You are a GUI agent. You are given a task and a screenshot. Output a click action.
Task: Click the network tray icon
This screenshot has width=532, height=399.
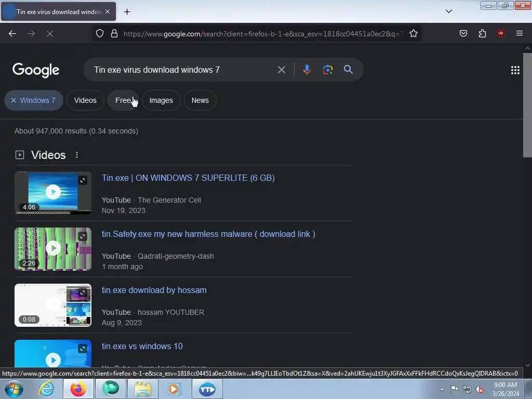click(x=467, y=389)
